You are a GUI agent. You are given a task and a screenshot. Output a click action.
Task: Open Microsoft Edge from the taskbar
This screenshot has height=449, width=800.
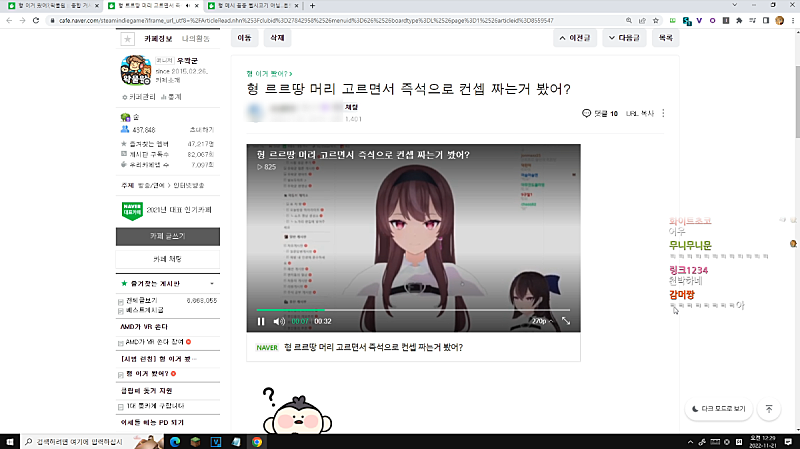(175, 442)
